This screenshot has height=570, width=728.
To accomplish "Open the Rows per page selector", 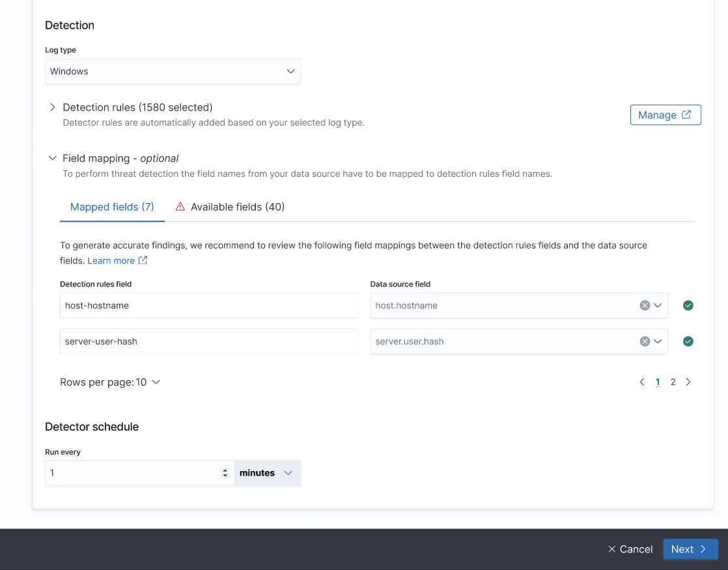I will point(110,383).
